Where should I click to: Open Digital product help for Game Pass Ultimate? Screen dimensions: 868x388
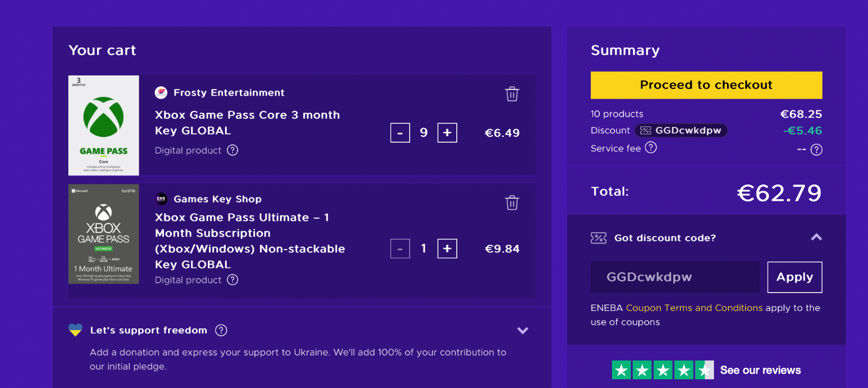233,280
